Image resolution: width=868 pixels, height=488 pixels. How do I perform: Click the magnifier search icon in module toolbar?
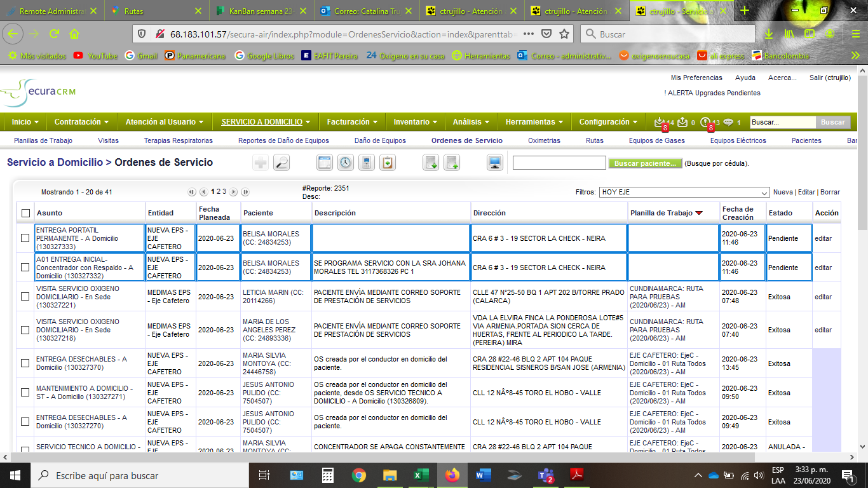click(281, 163)
